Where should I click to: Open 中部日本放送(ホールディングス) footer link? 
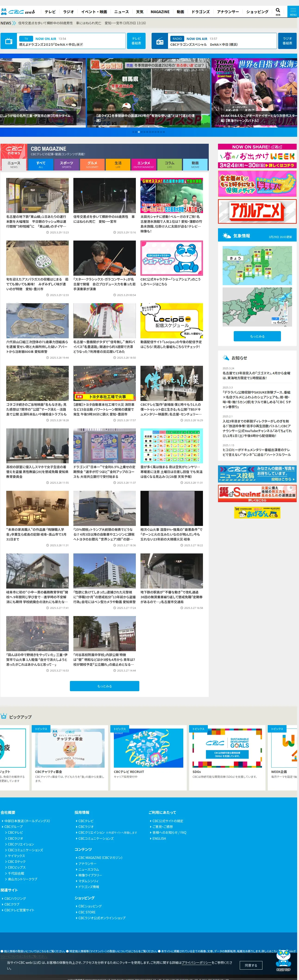tap(27, 821)
